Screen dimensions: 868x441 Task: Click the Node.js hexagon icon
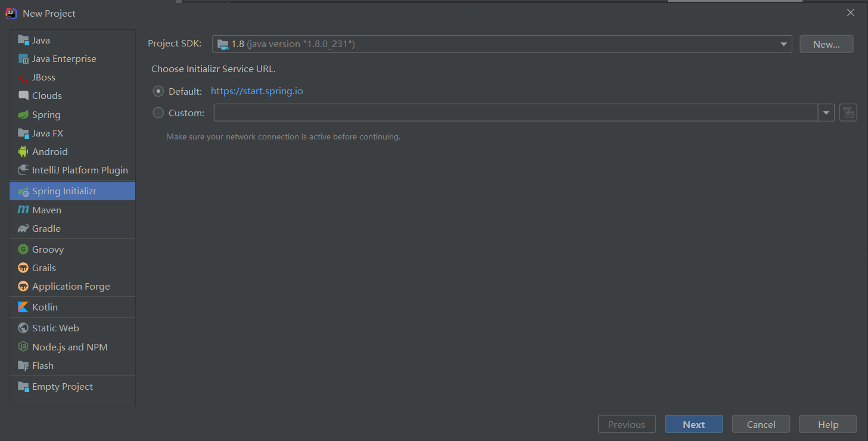coord(23,347)
